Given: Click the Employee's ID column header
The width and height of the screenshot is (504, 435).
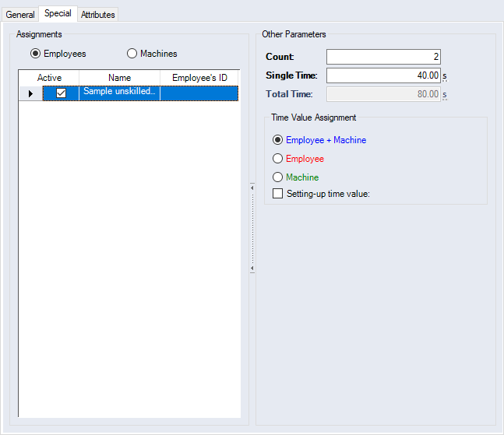Looking at the screenshot, I should pyautogui.click(x=199, y=78).
